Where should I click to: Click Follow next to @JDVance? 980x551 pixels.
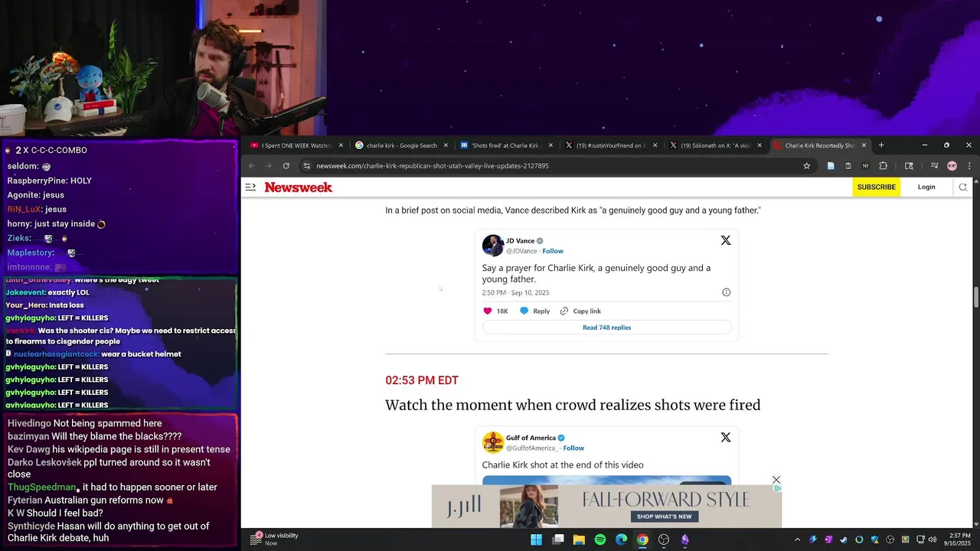(553, 251)
